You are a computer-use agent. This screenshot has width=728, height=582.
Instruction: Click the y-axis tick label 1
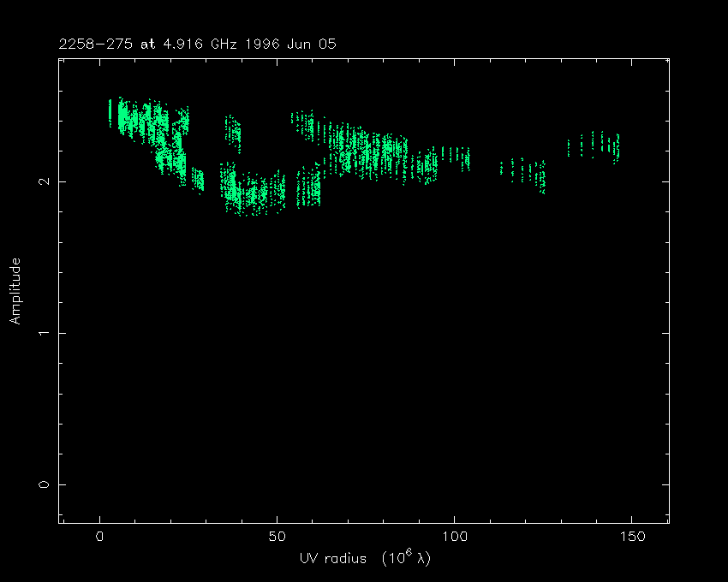(45, 333)
